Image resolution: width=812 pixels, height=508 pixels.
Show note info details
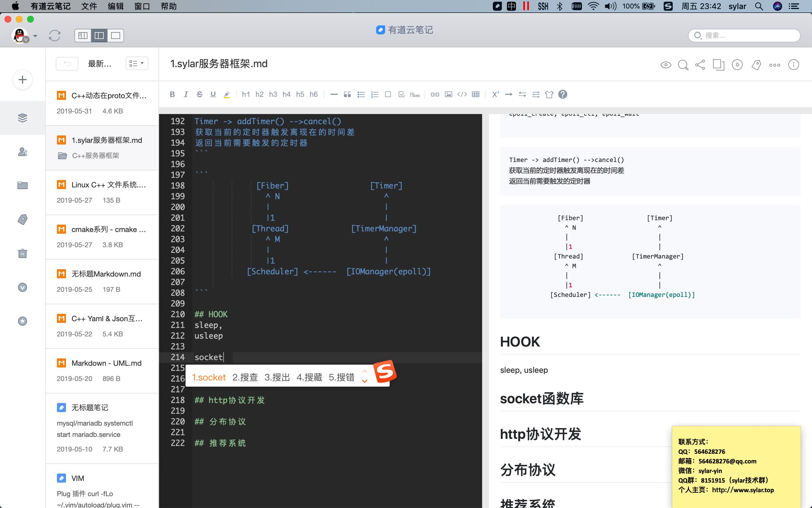pos(794,65)
